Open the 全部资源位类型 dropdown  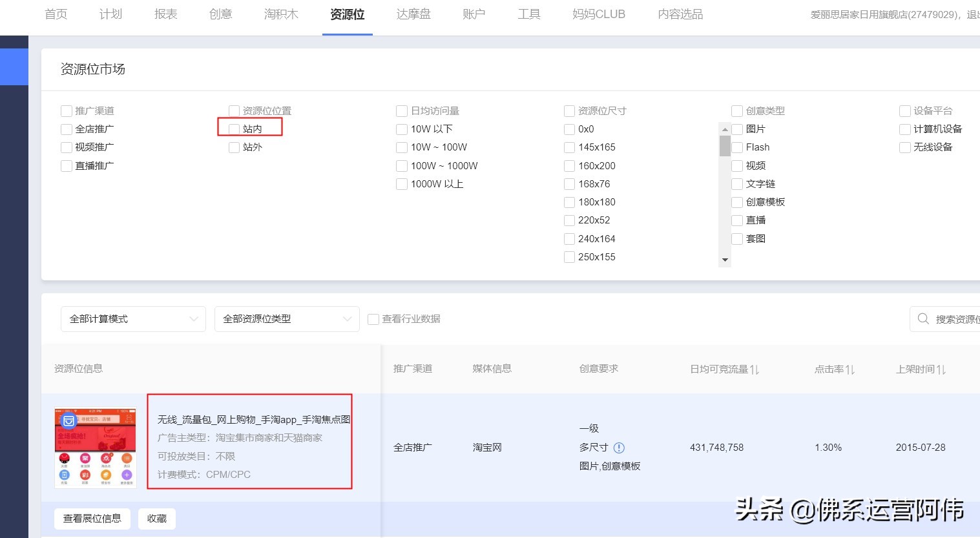[287, 318]
